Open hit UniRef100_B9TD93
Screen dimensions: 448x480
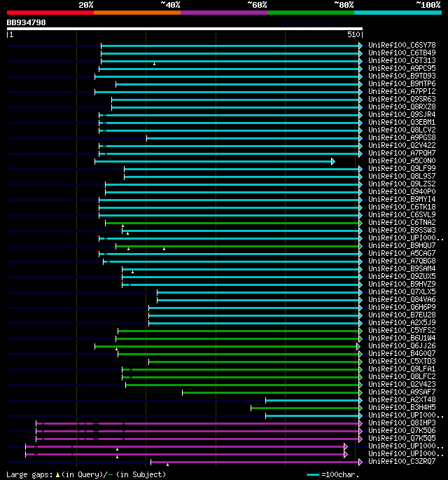[402, 76]
